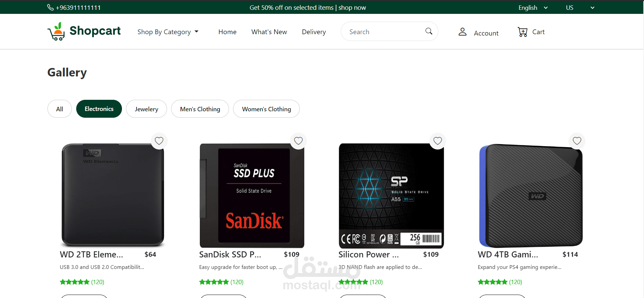Open the What's New page
Screen dimensions: 644x298
point(269,32)
